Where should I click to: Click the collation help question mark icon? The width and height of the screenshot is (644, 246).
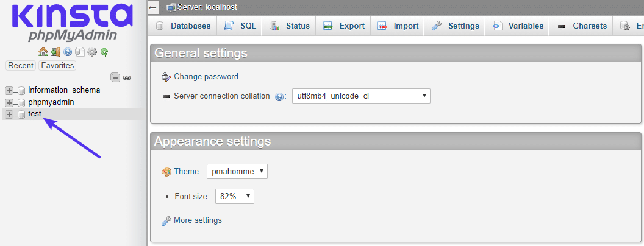click(281, 97)
